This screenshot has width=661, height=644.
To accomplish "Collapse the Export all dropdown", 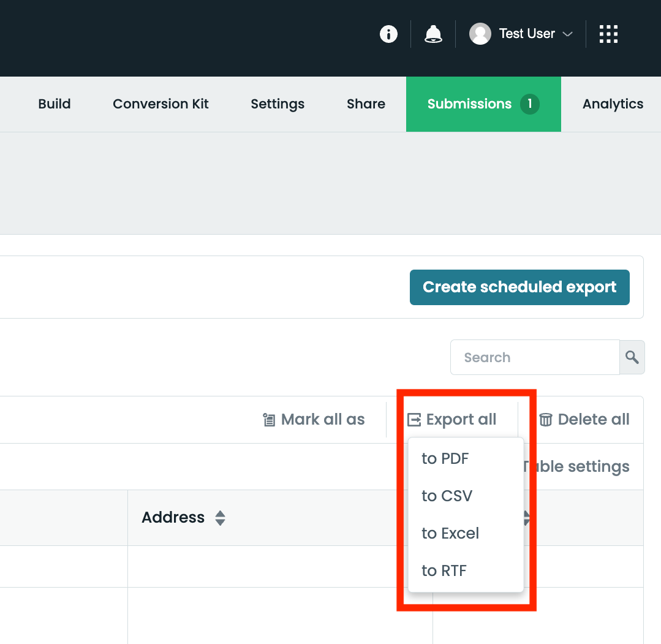I will (452, 420).
